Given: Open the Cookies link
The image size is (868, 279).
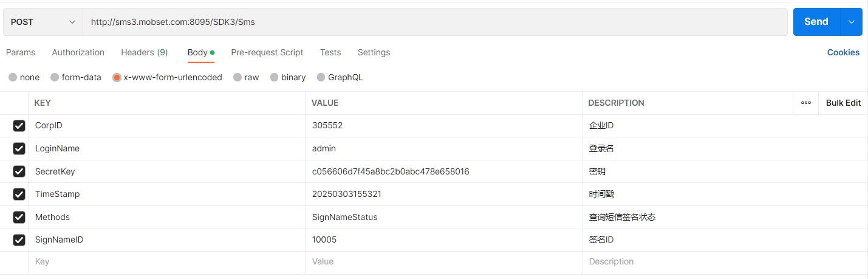Looking at the screenshot, I should point(843,52).
